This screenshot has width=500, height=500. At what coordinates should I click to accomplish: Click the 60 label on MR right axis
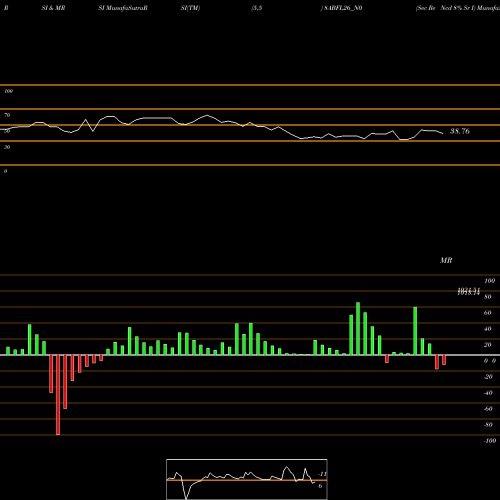pyautogui.click(x=488, y=313)
